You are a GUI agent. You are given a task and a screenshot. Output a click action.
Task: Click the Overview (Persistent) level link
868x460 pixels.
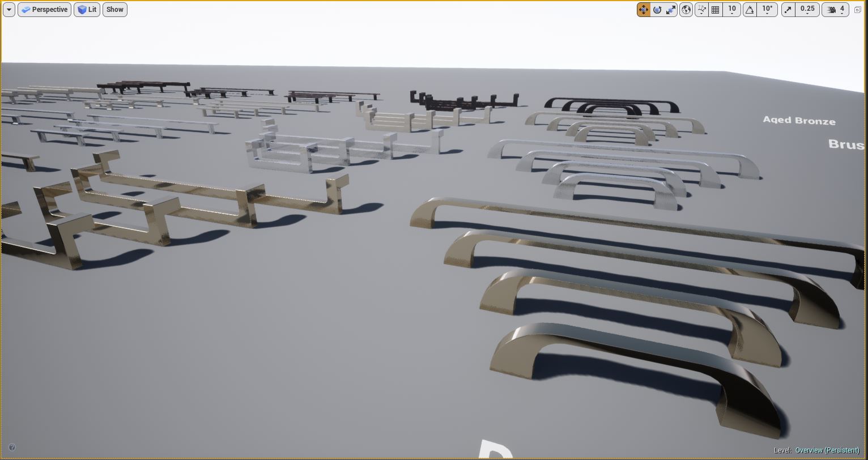tap(827, 450)
